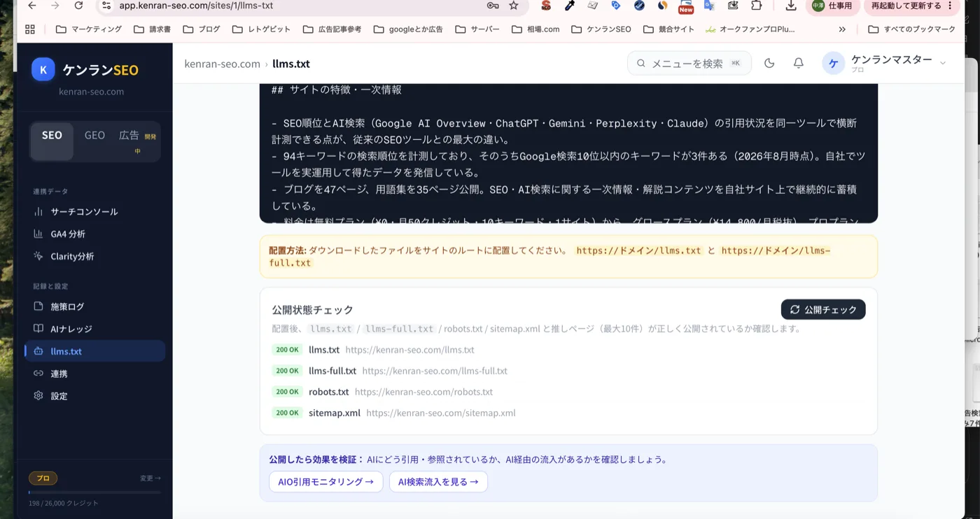
Task: Switch to the 広告 tab in sidebar
Action: pos(137,141)
